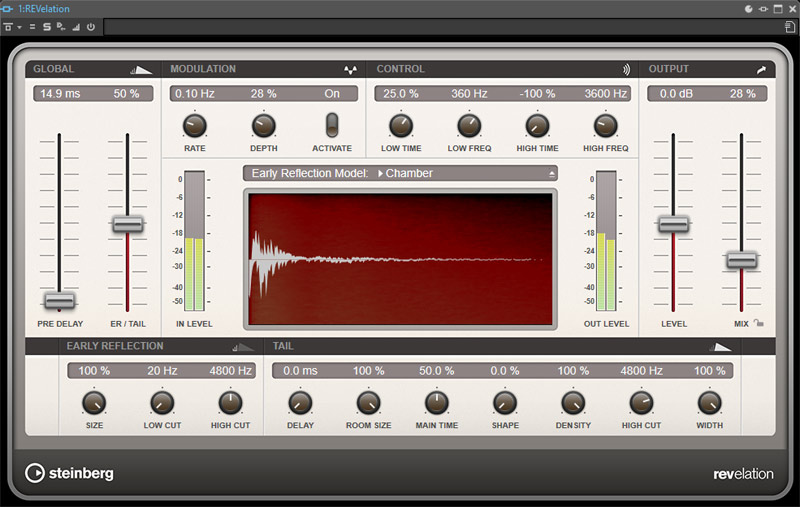The image size is (800, 507).
Task: Click the preset name field in toolbar
Action: point(442,27)
